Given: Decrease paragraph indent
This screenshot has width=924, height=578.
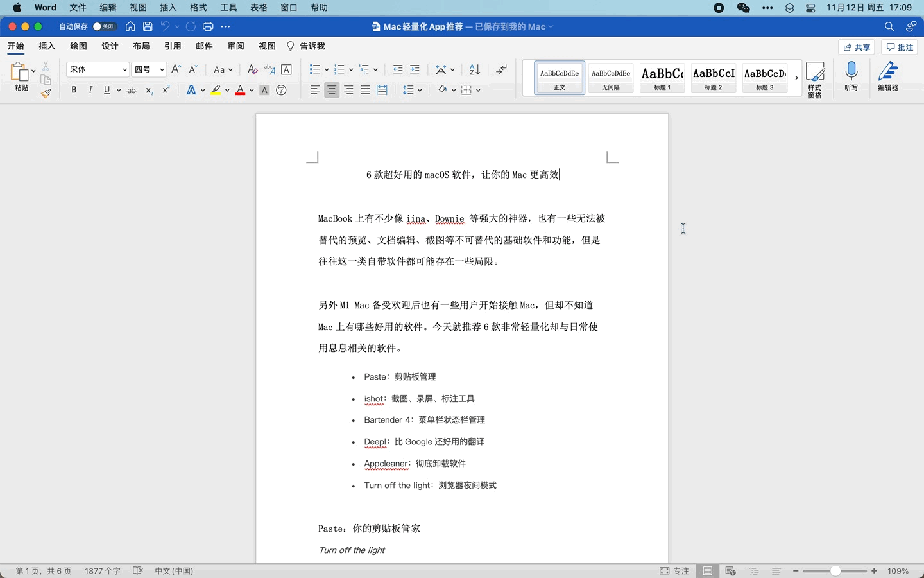Looking at the screenshot, I should [398, 69].
